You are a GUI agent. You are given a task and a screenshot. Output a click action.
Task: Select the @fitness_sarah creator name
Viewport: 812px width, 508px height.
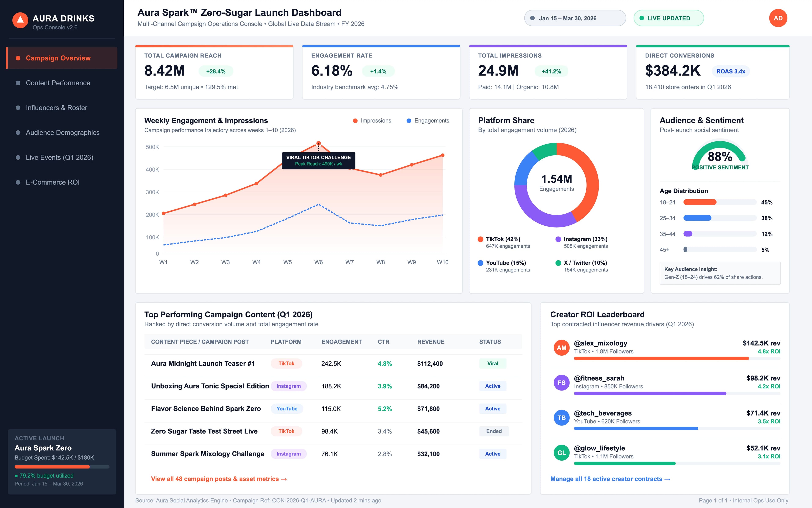pos(599,378)
